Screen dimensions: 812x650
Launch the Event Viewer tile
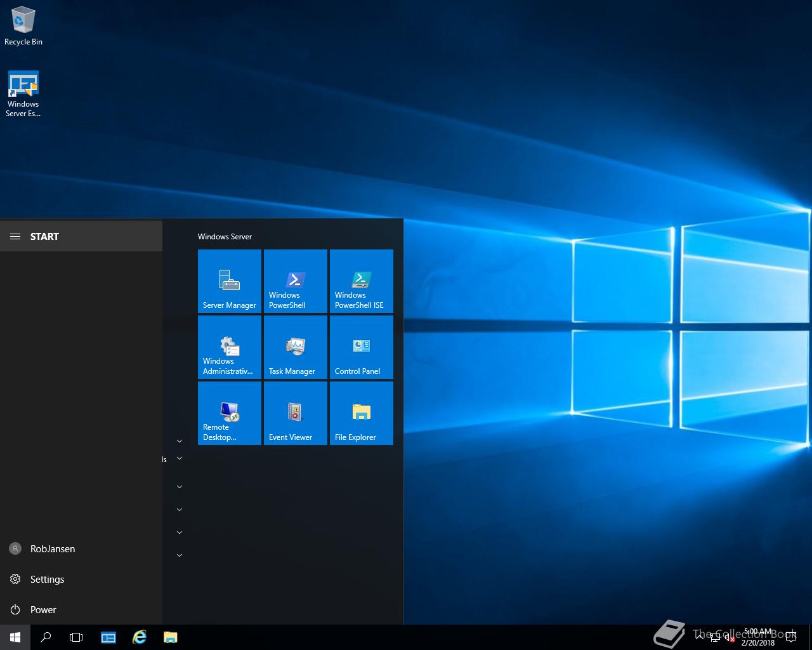click(x=296, y=413)
